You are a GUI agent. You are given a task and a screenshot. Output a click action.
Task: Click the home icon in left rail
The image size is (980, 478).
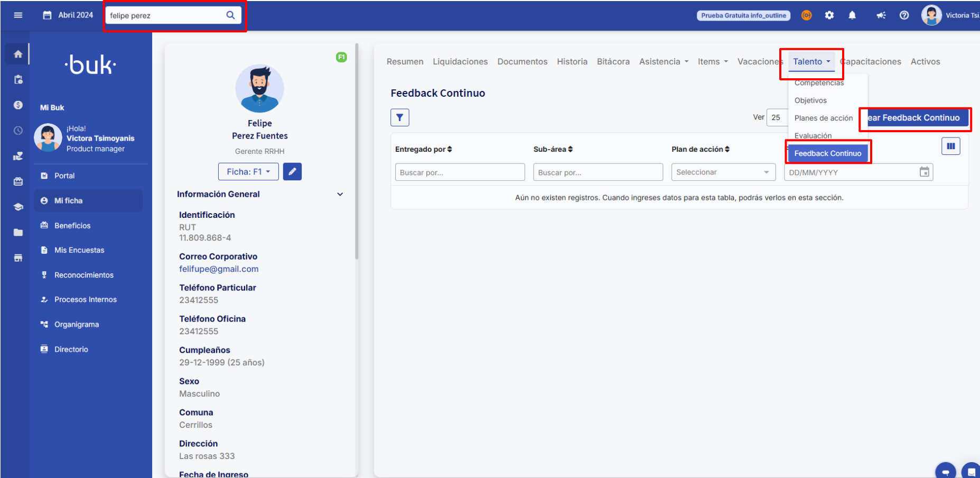click(18, 54)
